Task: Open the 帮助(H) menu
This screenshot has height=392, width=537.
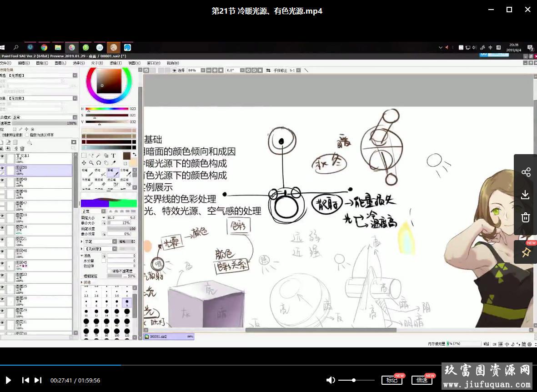Action: click(173, 63)
